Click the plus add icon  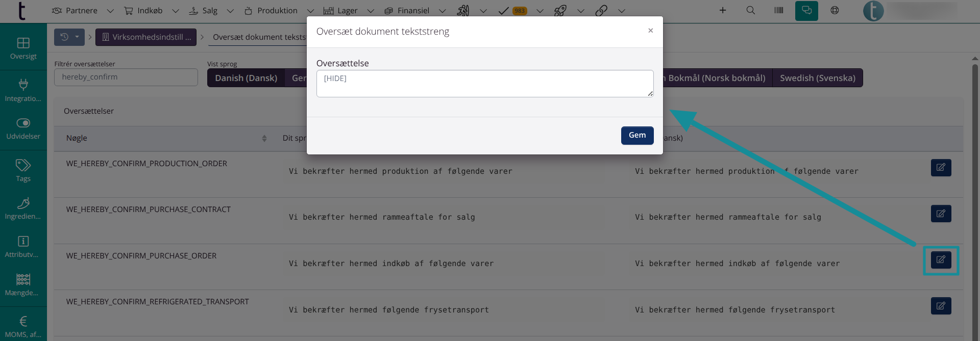point(723,10)
